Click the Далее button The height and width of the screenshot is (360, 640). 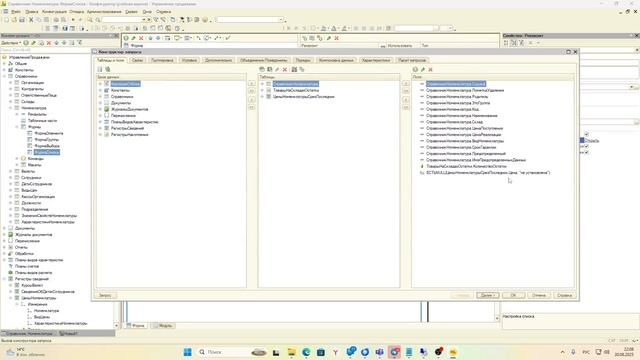(487, 295)
